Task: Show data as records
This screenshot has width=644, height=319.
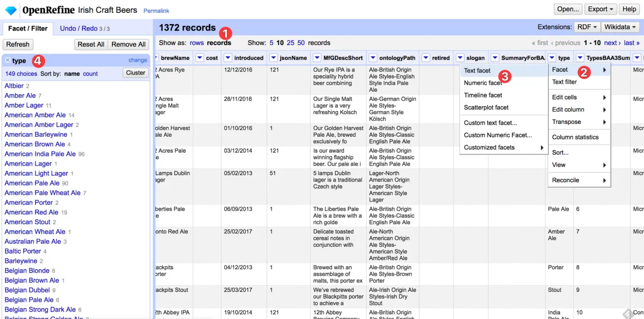Action: point(219,43)
